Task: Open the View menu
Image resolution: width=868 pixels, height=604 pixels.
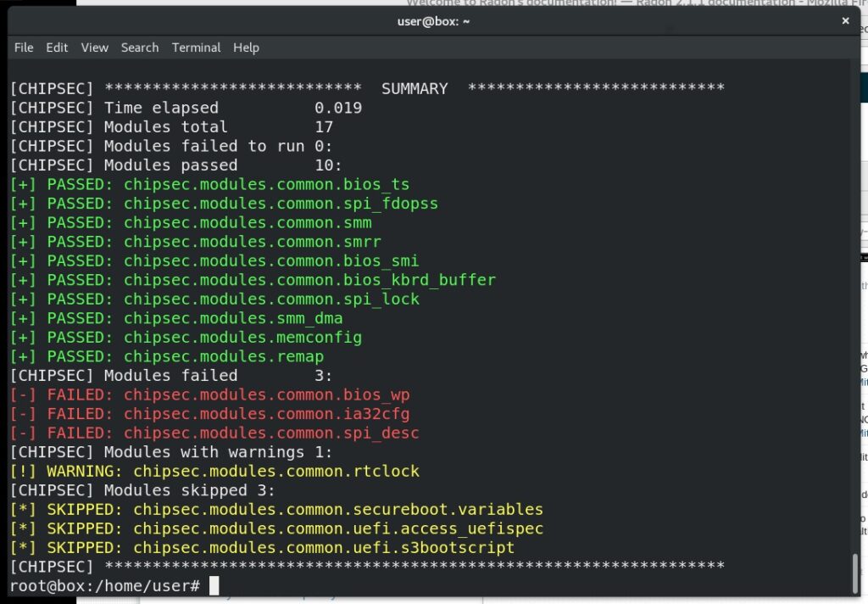Action: [94, 48]
